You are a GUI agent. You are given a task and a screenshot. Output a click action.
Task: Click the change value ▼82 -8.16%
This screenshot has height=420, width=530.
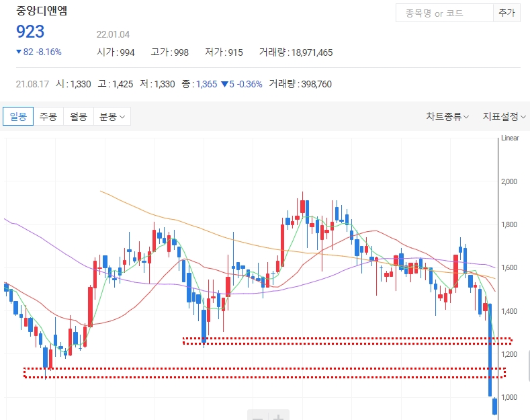pos(39,52)
